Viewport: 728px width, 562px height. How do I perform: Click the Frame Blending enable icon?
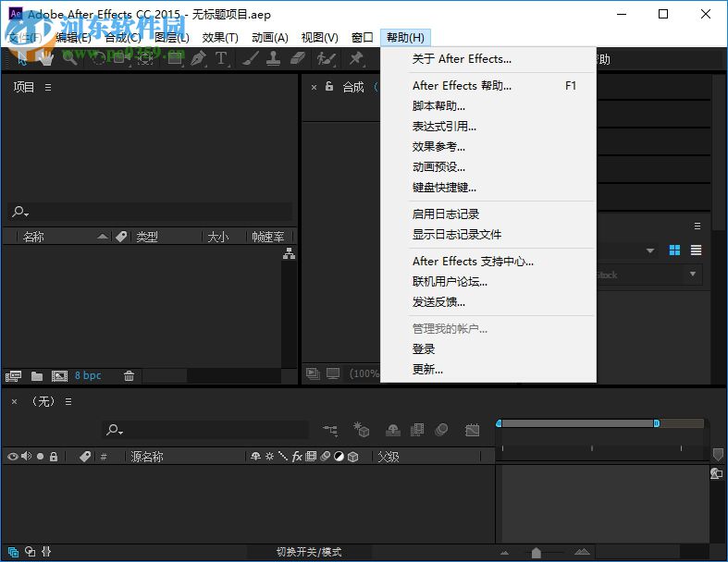coord(417,430)
